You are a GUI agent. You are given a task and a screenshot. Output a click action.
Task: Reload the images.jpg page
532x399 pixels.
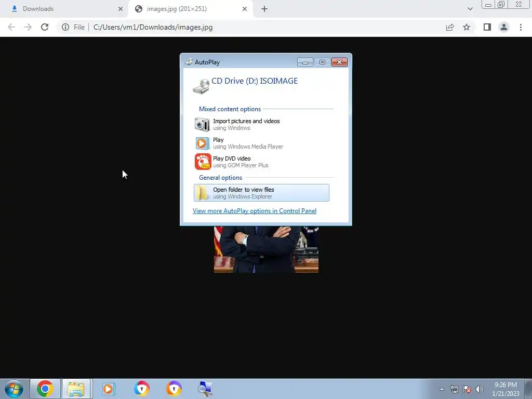[x=45, y=27]
